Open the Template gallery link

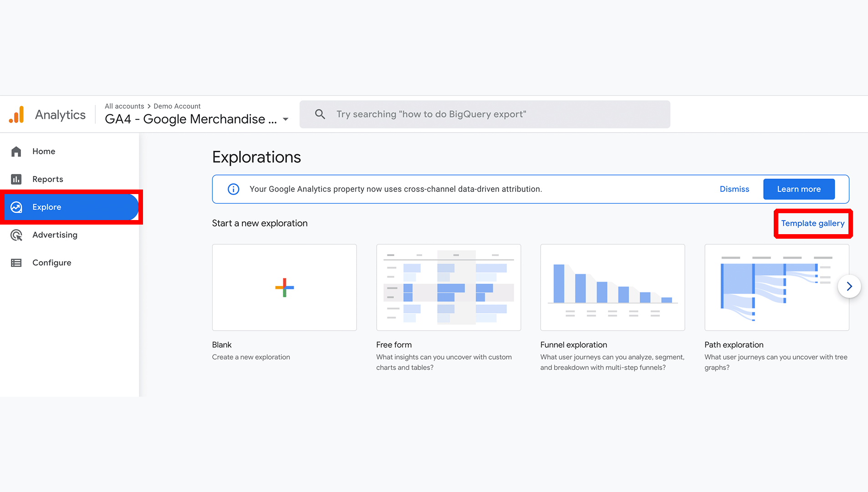[812, 223]
